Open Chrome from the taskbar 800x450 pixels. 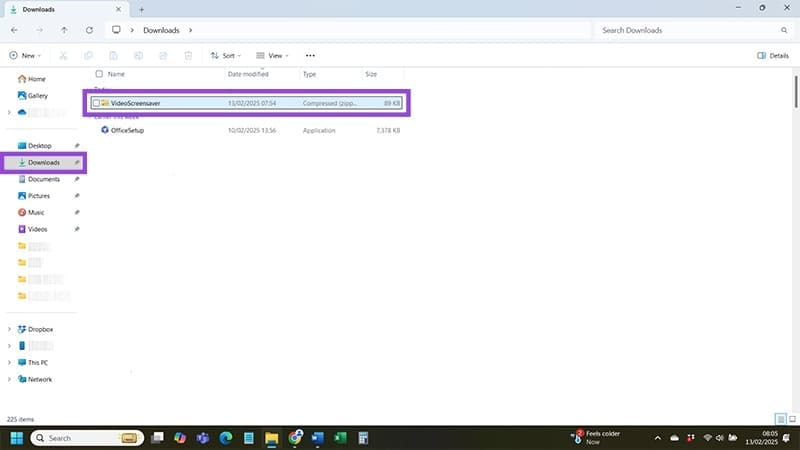tap(295, 438)
